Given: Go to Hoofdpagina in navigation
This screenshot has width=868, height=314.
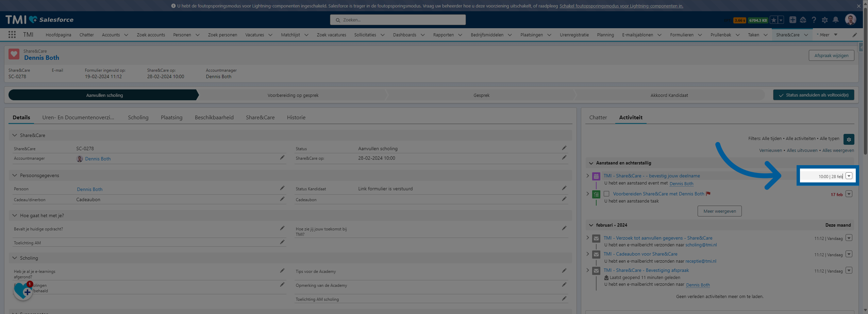Looking at the screenshot, I should [59, 35].
